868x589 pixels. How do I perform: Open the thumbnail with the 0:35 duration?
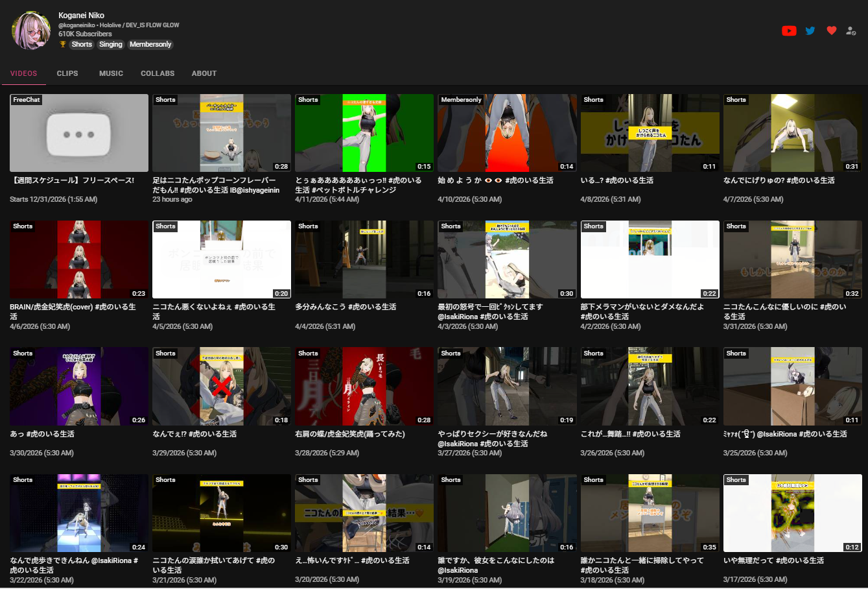coord(650,513)
